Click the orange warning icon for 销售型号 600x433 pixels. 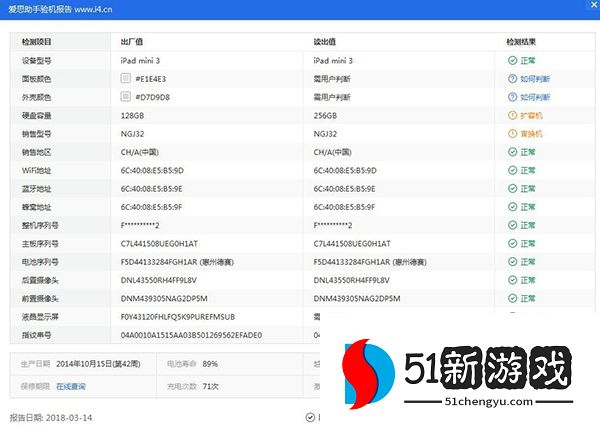[512, 133]
